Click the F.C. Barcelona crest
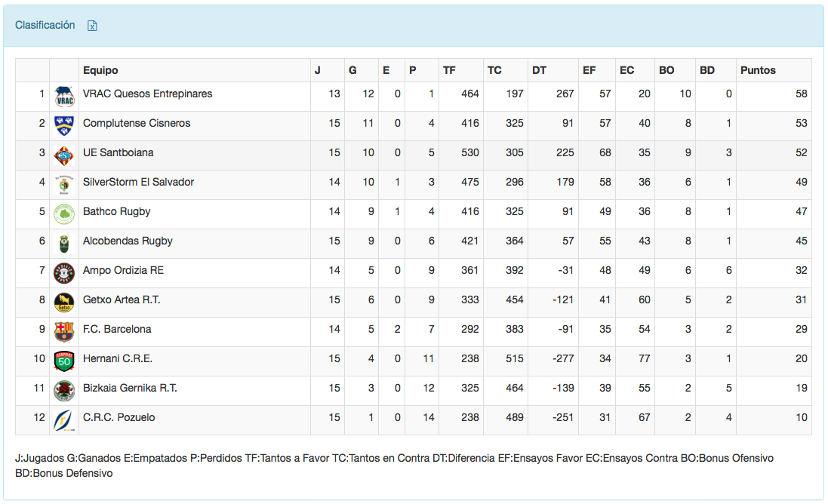The height and width of the screenshot is (504, 828). 64,332
